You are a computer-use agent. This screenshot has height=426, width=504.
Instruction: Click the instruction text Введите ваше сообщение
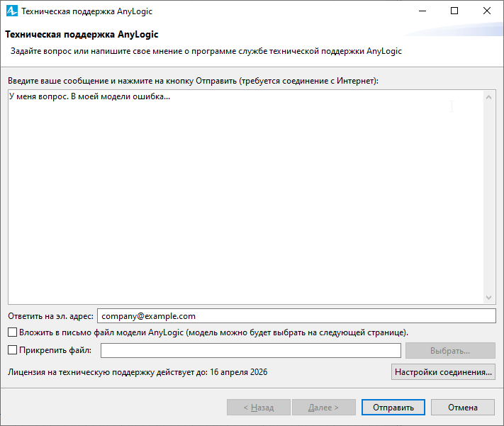tap(58, 81)
